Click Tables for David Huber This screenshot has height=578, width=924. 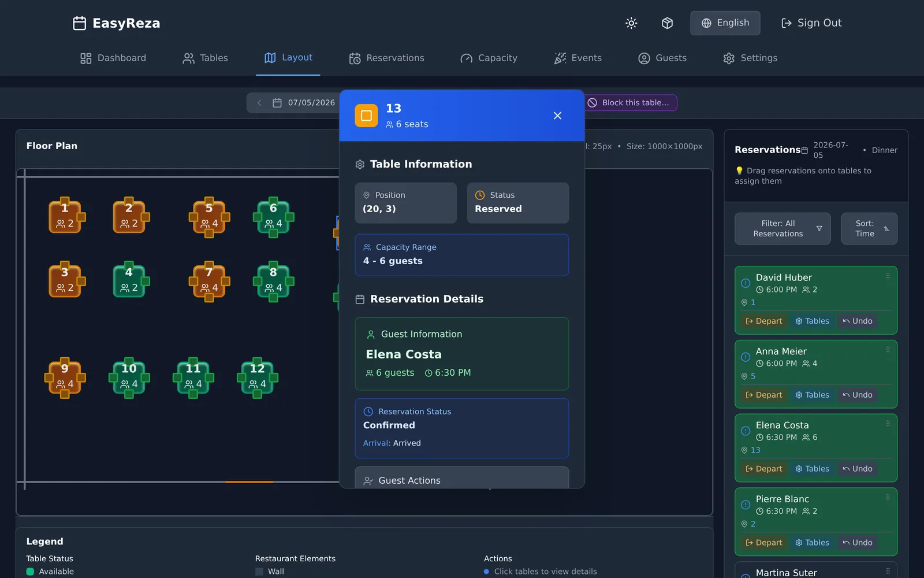pos(812,321)
